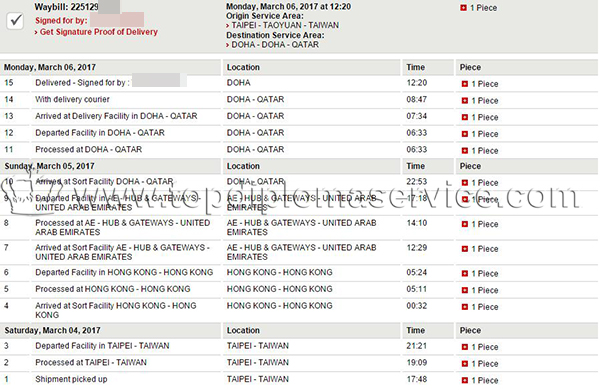Click the DOHA location cell in Delivered row
This screenshot has height=390, width=600.
pyautogui.click(x=238, y=83)
